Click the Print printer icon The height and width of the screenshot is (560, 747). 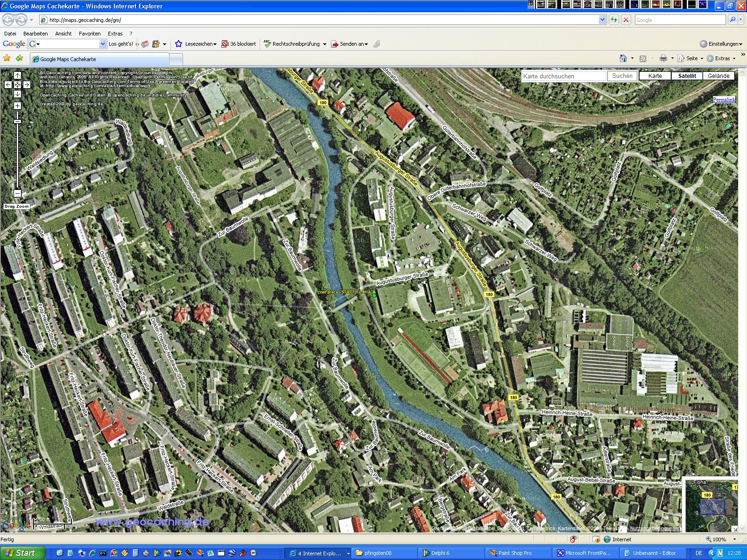pyautogui.click(x=663, y=58)
